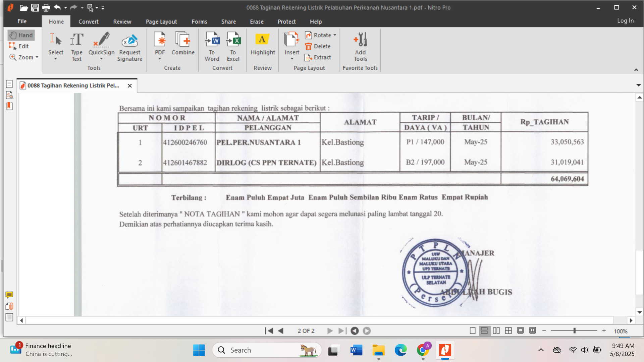The image size is (644, 362).
Task: Zoom out with the minus button
Action: 544,331
